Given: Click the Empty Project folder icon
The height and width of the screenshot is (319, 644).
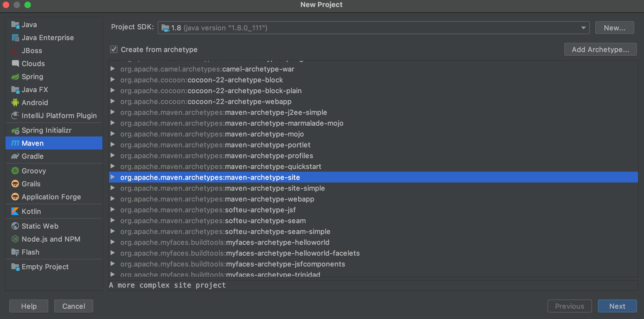Looking at the screenshot, I should coord(15,267).
